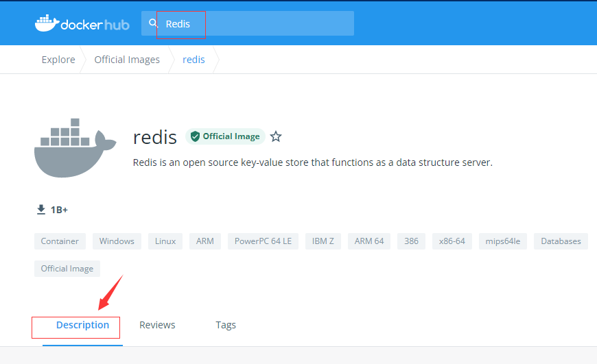
Task: Click the search magnifier icon
Action: (x=152, y=23)
